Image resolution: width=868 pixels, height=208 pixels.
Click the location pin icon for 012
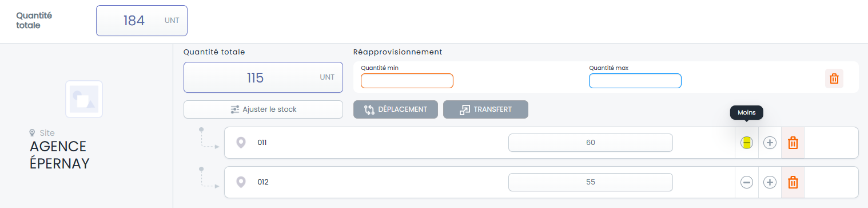coord(241,182)
